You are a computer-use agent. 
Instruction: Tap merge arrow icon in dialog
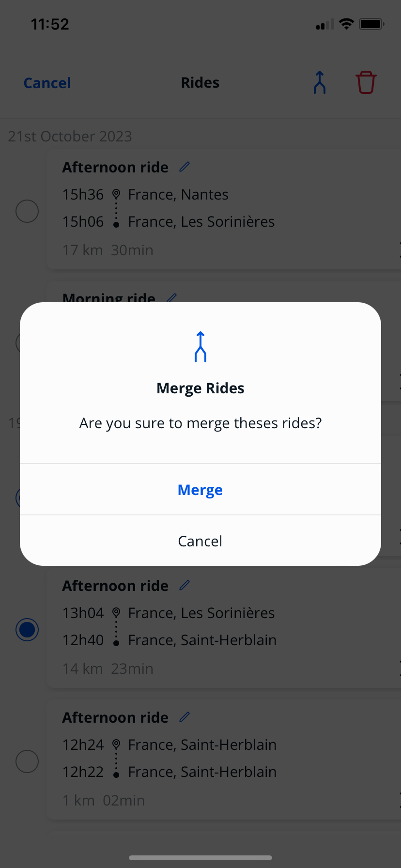pyautogui.click(x=200, y=347)
